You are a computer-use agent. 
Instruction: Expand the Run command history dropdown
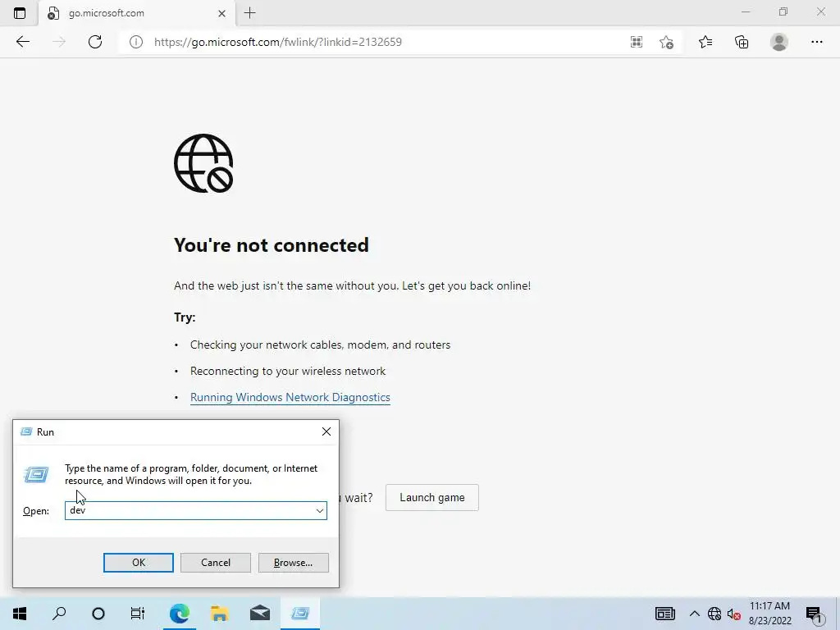(x=320, y=510)
